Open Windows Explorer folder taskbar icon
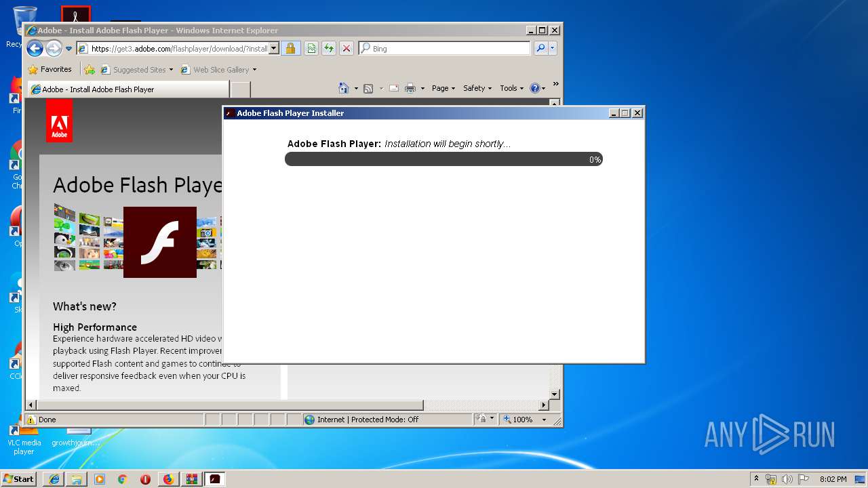 click(x=77, y=479)
